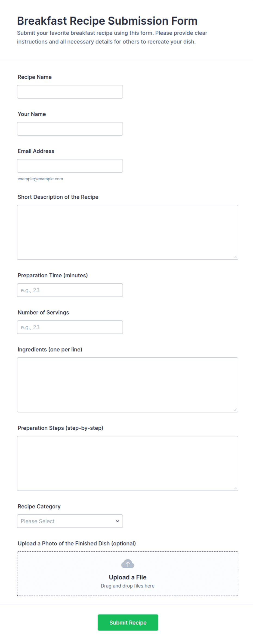The image size is (253, 644).
Task: Click the Preparation Steps textarea resize handle
Action: 235,488
